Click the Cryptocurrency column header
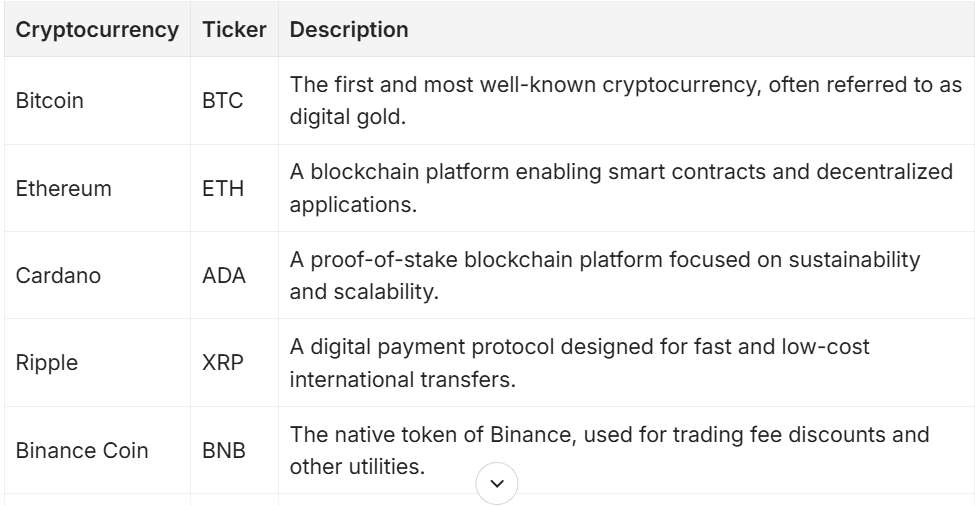975x506 pixels. click(97, 30)
